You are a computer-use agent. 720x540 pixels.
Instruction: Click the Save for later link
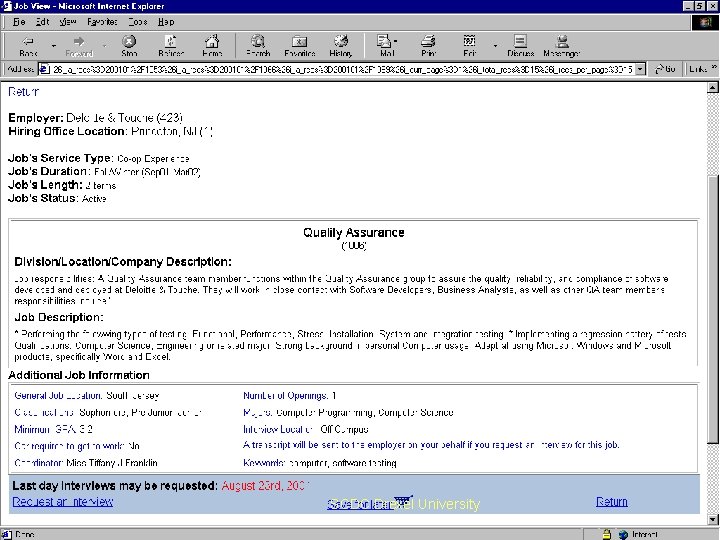[x=359, y=504]
